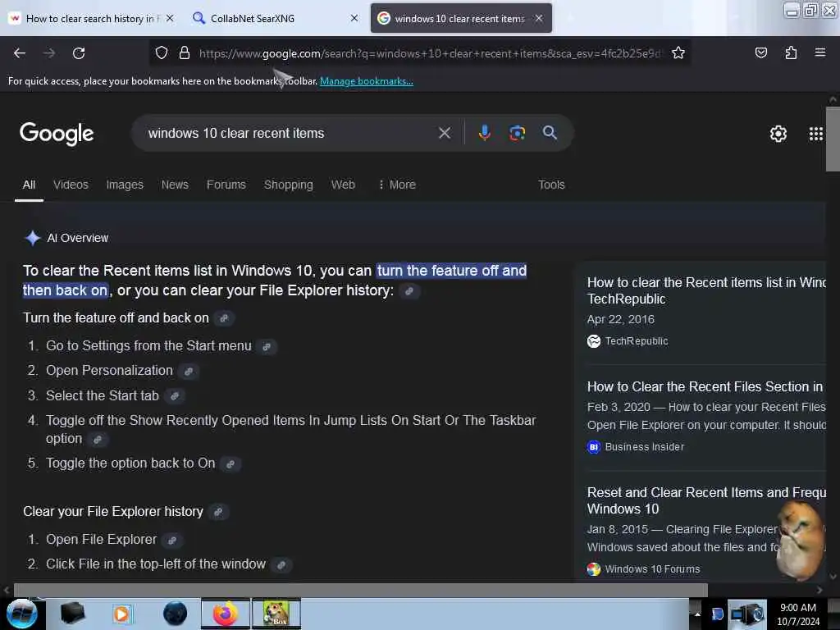840x630 pixels.
Task: Close the 'windows 10 clear recent items' tab
Action: point(539,18)
